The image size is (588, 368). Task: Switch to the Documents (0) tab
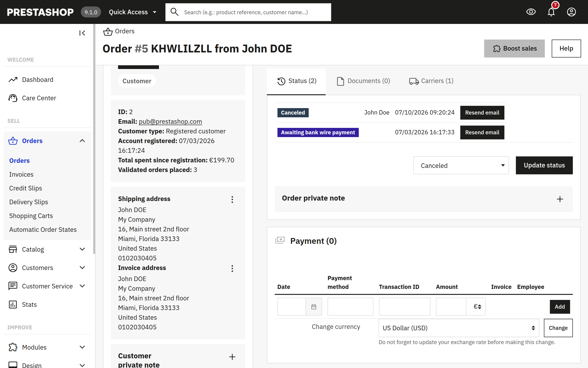[364, 81]
